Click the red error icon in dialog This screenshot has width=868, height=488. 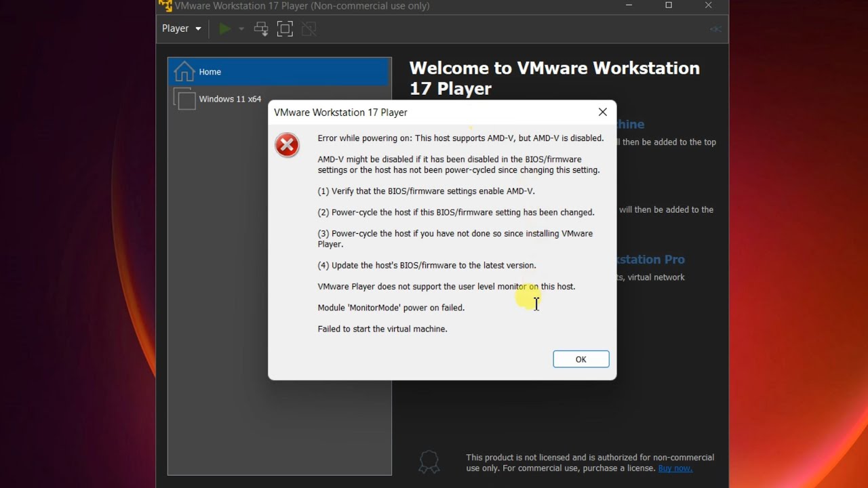click(287, 145)
